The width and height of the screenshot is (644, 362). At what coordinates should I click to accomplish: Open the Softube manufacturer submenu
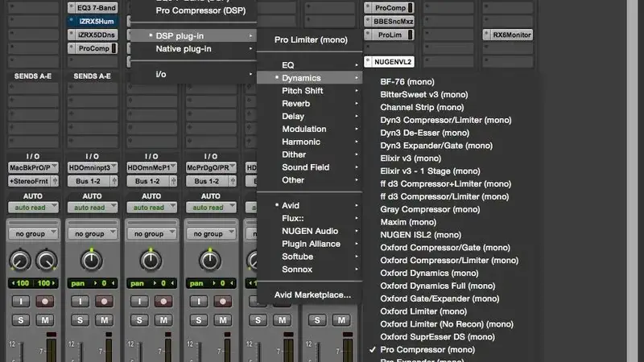pos(310,257)
